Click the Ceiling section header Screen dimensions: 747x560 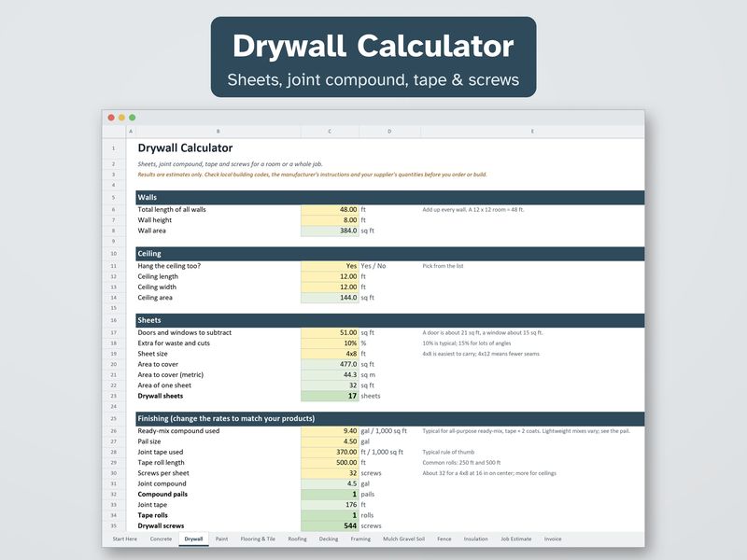tap(389, 254)
